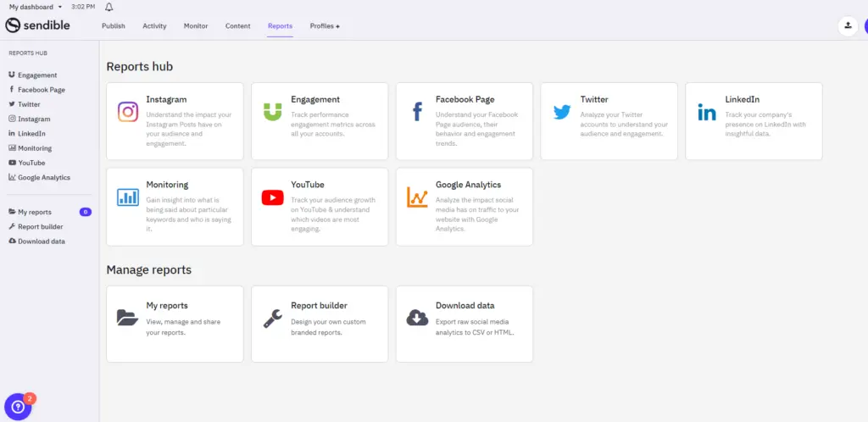Open notifications bell icon
This screenshot has width=868, height=422.
click(x=108, y=8)
